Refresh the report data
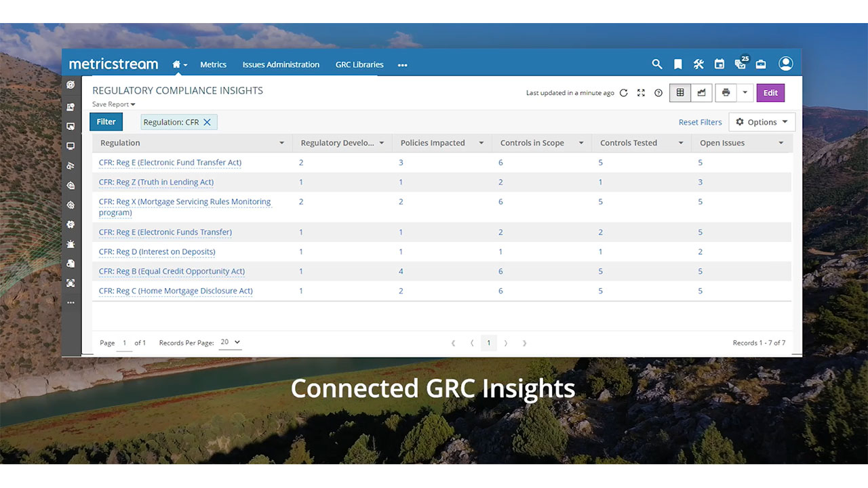 click(x=624, y=93)
